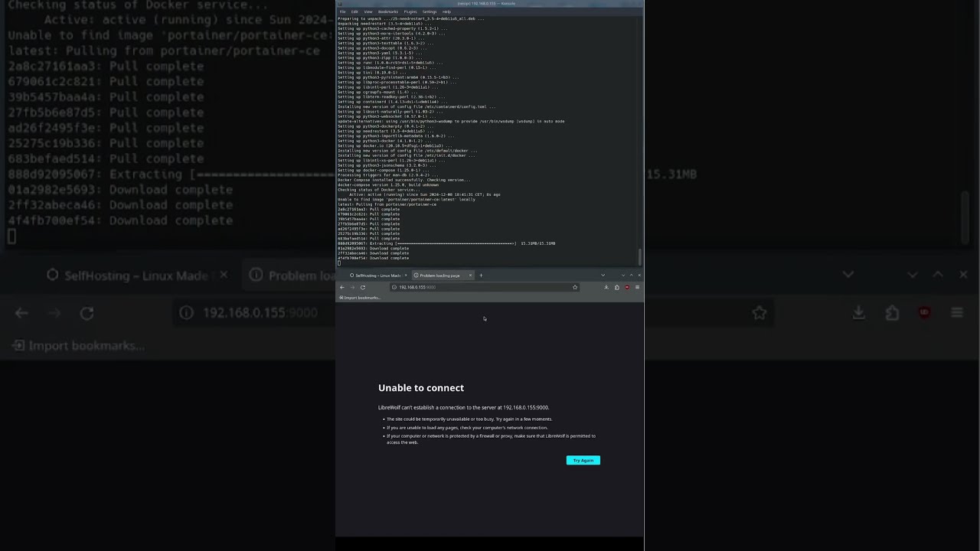Open a new tab with the plus icon

tap(481, 275)
